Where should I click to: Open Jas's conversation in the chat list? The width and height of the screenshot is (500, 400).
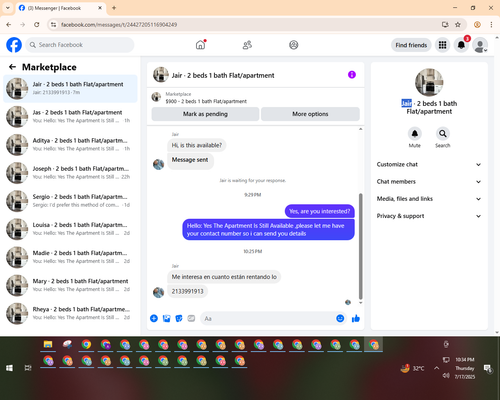tap(70, 116)
